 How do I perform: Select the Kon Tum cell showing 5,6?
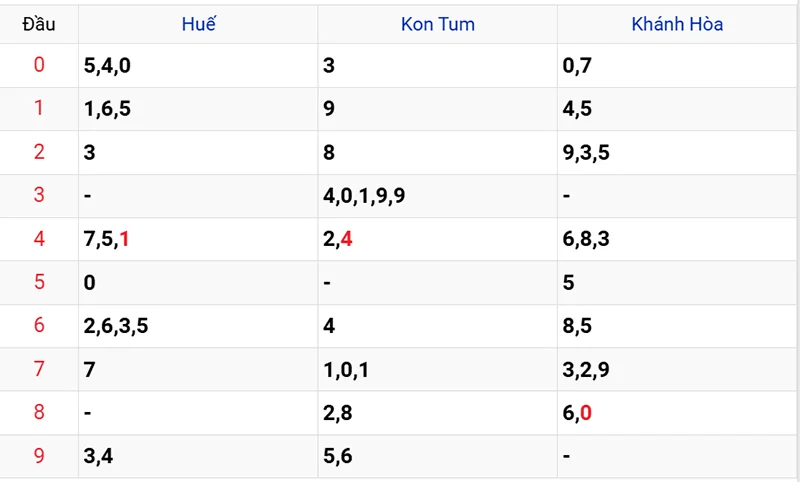click(x=337, y=456)
